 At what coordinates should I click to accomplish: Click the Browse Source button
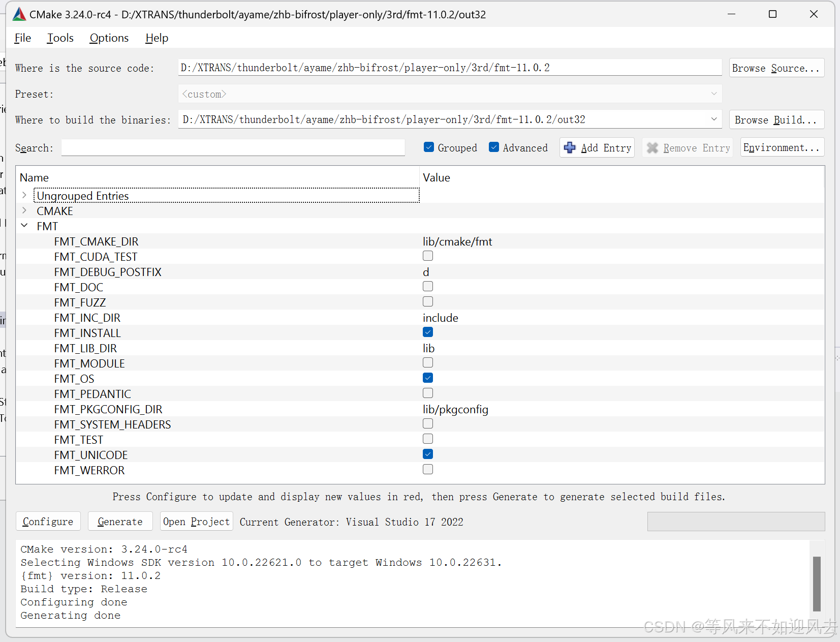(x=776, y=68)
